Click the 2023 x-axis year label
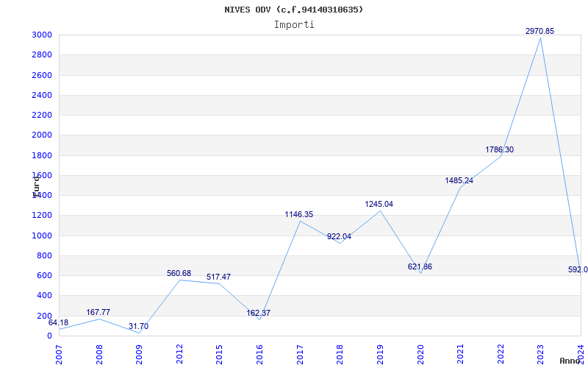 tap(540, 354)
